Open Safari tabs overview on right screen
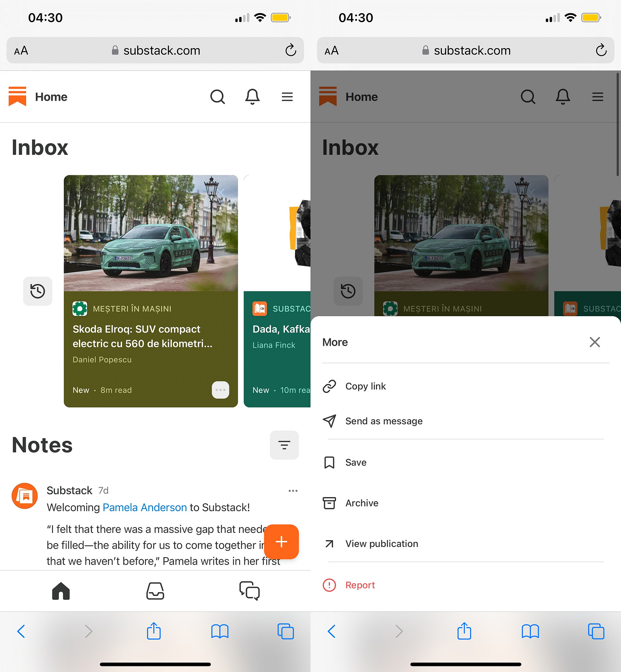Viewport: 621px width, 672px height. [596, 631]
